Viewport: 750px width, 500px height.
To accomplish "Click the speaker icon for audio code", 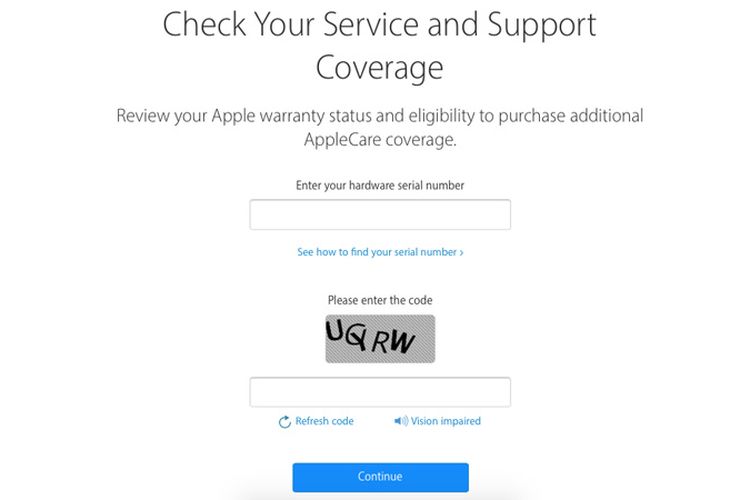I will click(401, 421).
